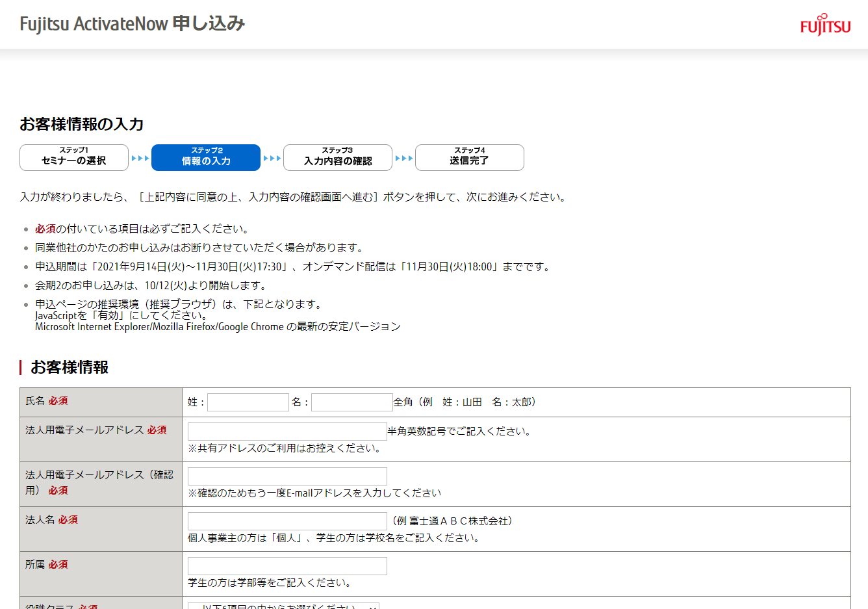Click the 姓 (last name) input field

(248, 402)
